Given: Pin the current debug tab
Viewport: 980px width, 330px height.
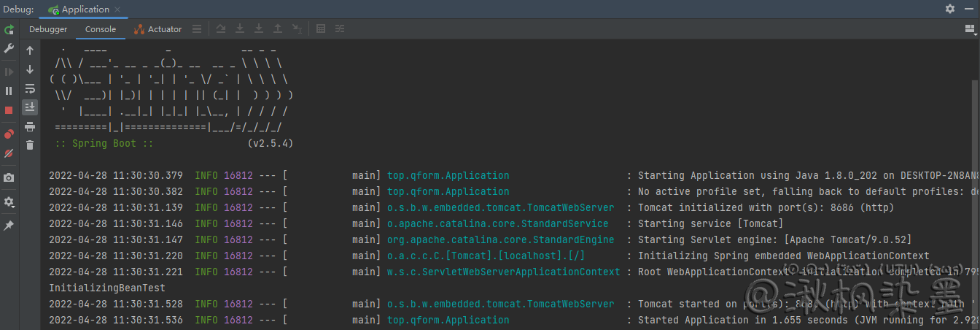Looking at the screenshot, I should pos(9,226).
